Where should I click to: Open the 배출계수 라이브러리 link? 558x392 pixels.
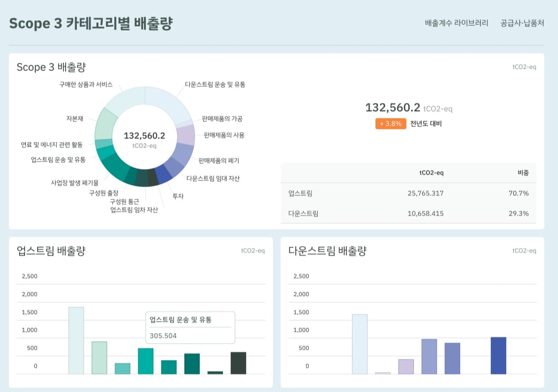pyautogui.click(x=456, y=23)
